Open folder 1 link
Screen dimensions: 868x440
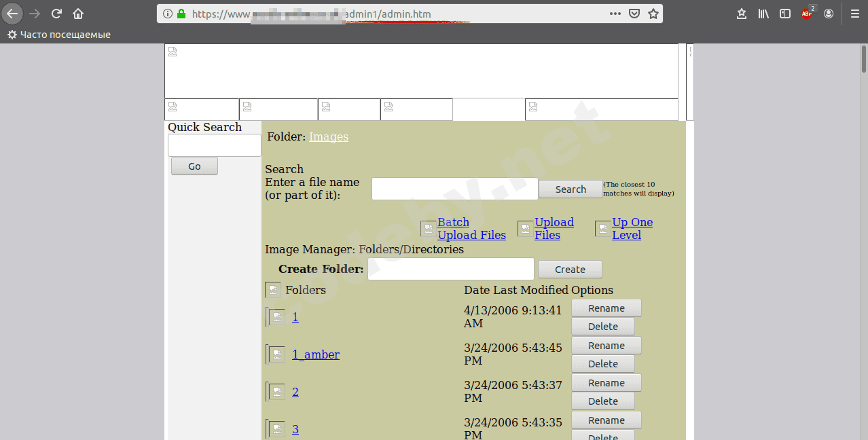[295, 317]
